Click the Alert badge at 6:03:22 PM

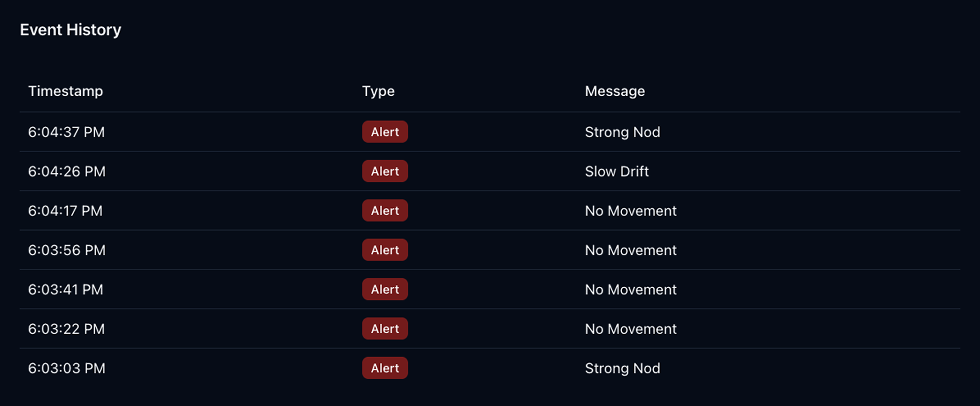[385, 328]
